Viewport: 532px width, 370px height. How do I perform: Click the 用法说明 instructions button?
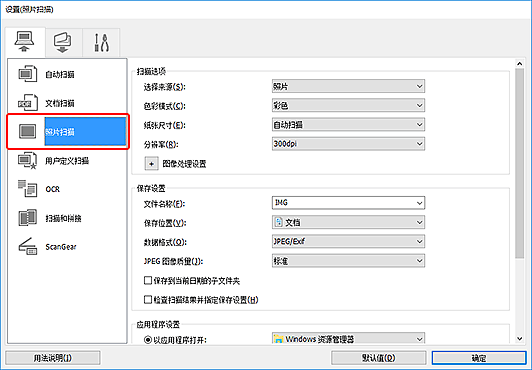coord(53,358)
